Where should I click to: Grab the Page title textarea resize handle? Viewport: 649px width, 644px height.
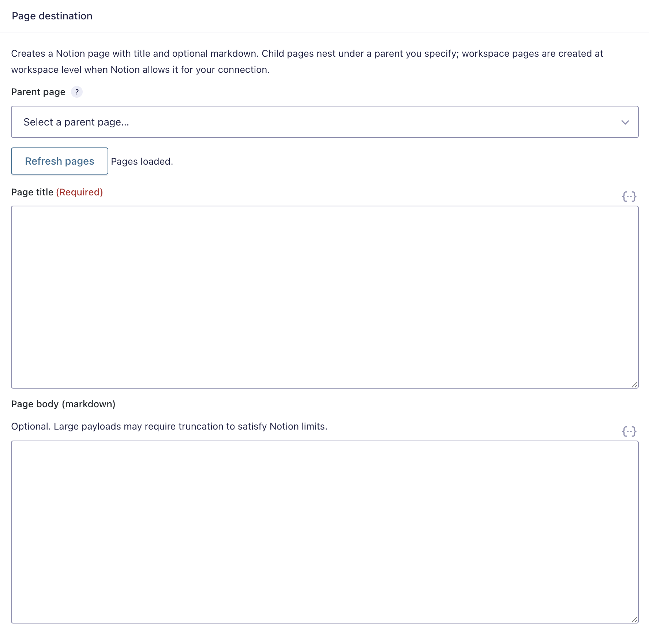[x=635, y=385]
